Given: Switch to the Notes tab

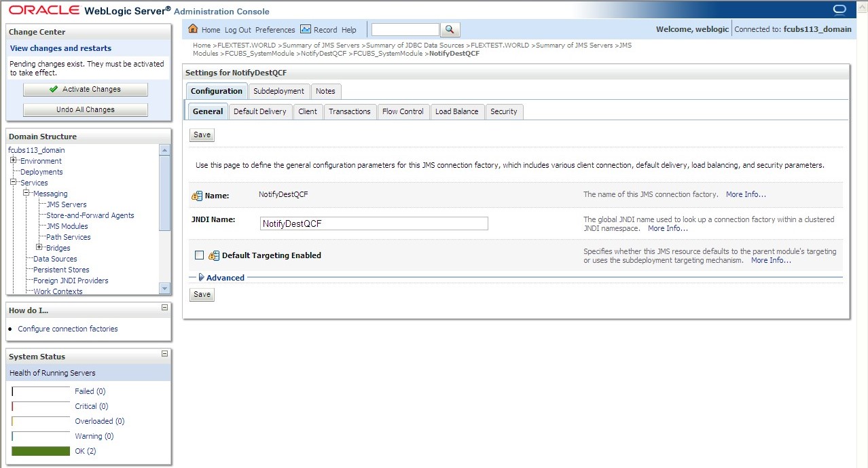Looking at the screenshot, I should (326, 91).
